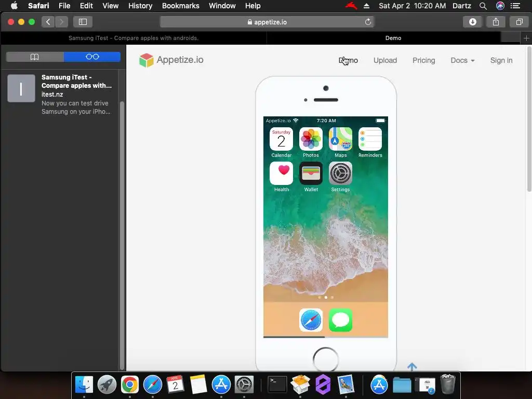Open Settings app on the phone screen

coord(340,174)
